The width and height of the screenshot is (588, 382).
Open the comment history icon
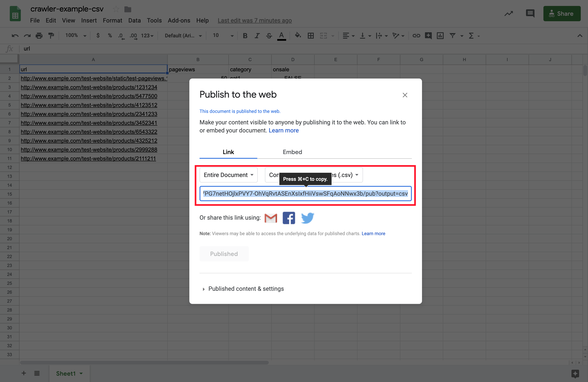point(530,14)
